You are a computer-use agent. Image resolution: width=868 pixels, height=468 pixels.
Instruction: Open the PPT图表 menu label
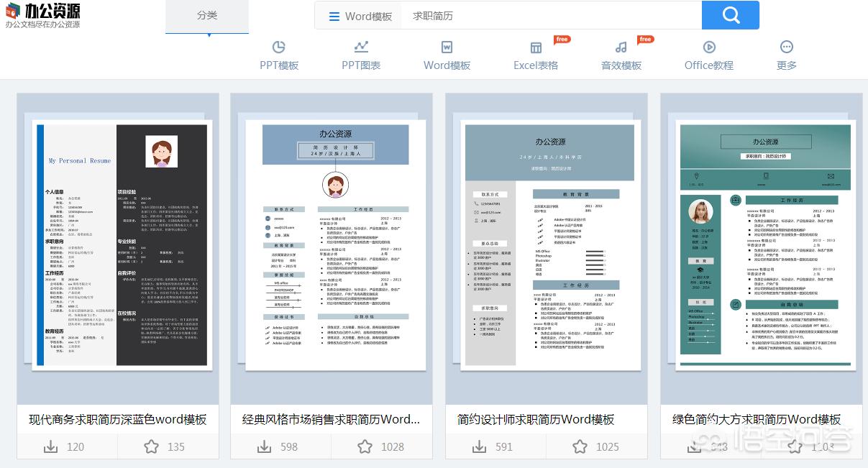pos(361,65)
